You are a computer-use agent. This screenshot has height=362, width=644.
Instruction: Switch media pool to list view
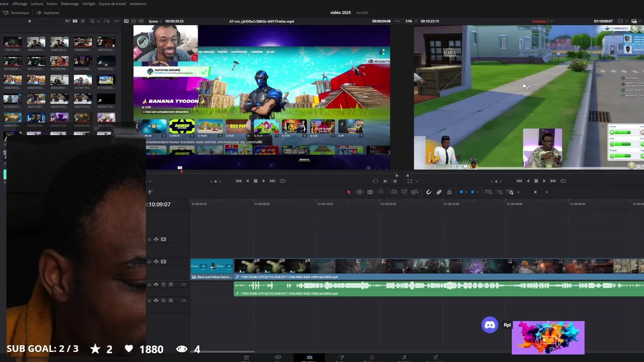click(x=83, y=21)
